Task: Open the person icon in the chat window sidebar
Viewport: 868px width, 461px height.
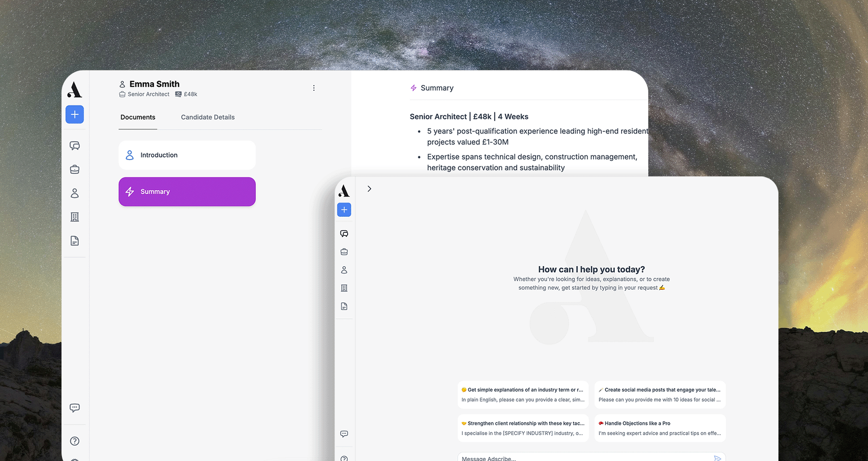Action: 344,270
